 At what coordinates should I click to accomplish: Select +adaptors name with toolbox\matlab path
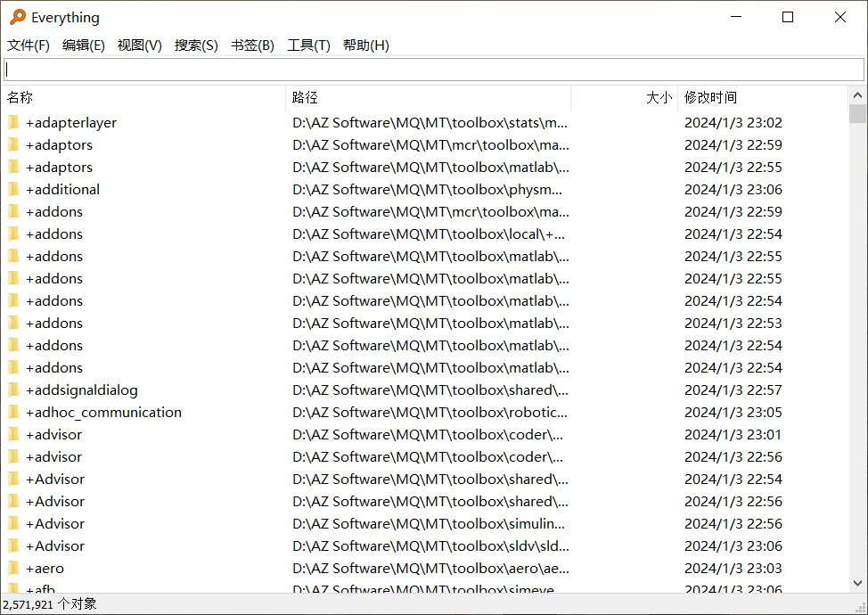tap(59, 167)
